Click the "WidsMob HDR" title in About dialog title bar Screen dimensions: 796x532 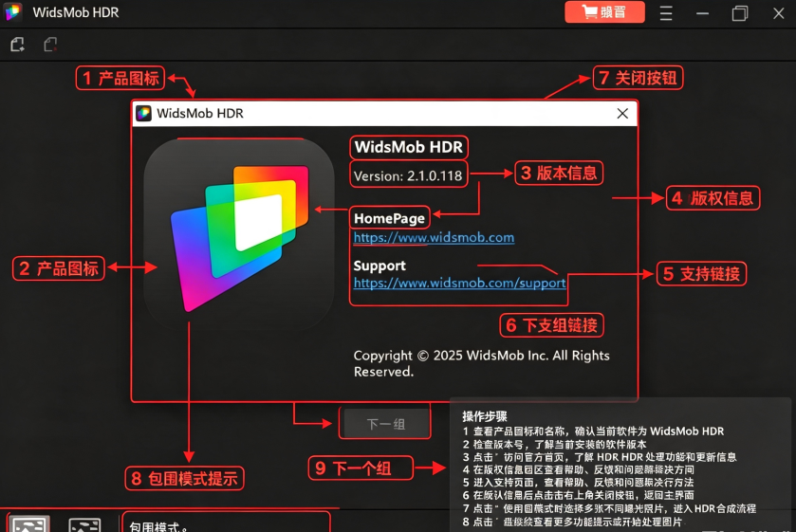click(x=200, y=113)
